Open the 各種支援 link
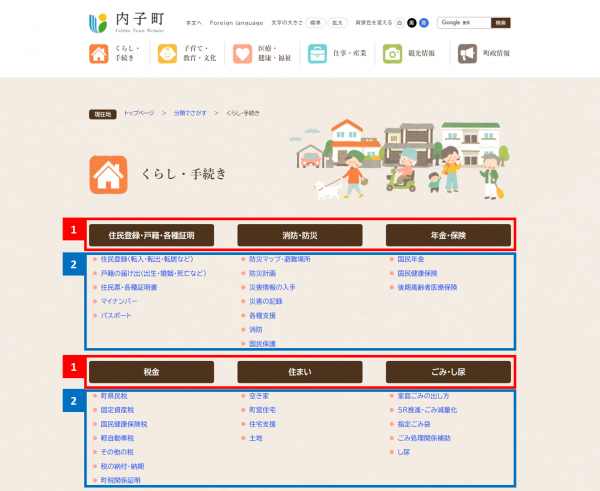This screenshot has height=491, width=600. coord(262,316)
